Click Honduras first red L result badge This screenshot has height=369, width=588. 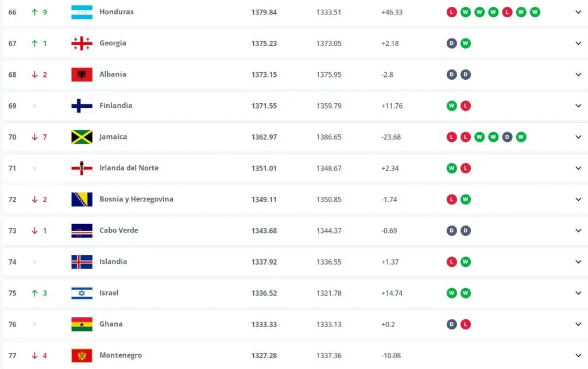pyautogui.click(x=452, y=12)
